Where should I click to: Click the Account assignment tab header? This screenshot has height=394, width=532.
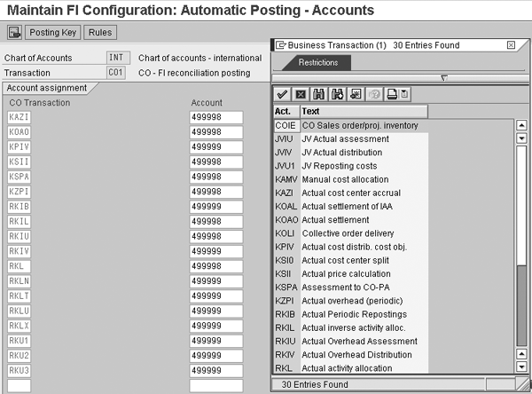click(47, 88)
